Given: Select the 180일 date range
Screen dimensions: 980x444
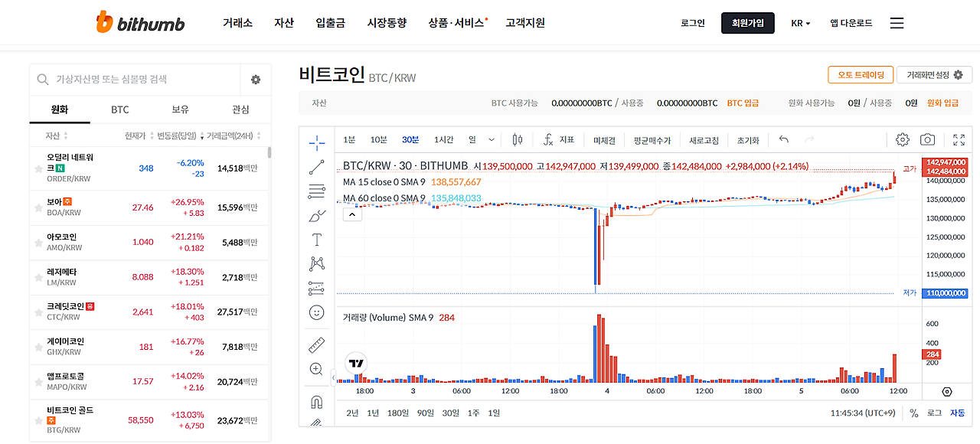Looking at the screenshot, I should point(398,413).
